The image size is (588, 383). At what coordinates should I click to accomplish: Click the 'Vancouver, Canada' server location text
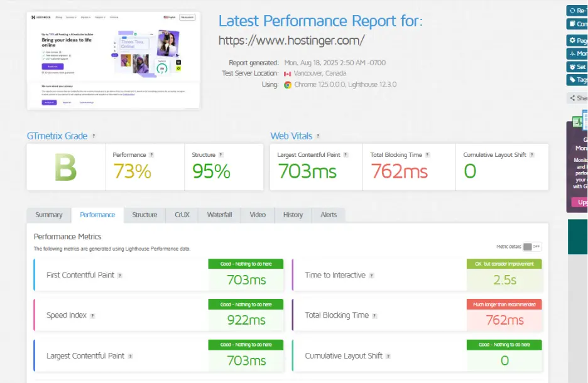click(x=320, y=73)
